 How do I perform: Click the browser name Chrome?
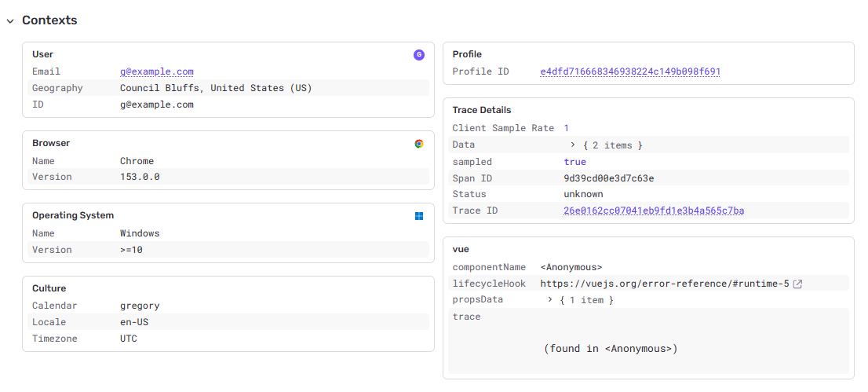[137, 161]
